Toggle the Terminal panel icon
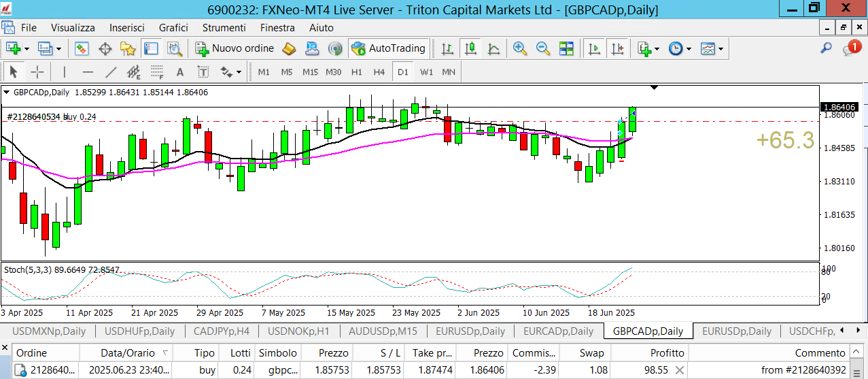This screenshot has height=379, width=868. click(150, 48)
